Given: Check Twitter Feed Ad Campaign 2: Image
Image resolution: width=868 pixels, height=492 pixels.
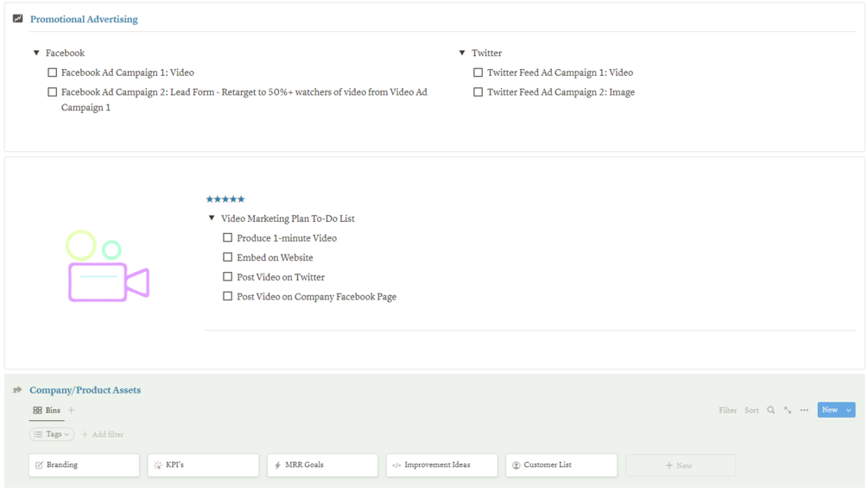Looking at the screenshot, I should pos(478,92).
